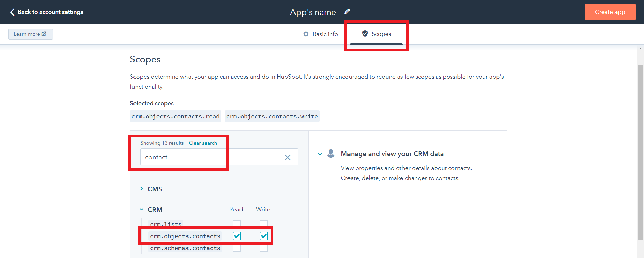Click the Read column header
The image size is (644, 258).
pos(236,209)
